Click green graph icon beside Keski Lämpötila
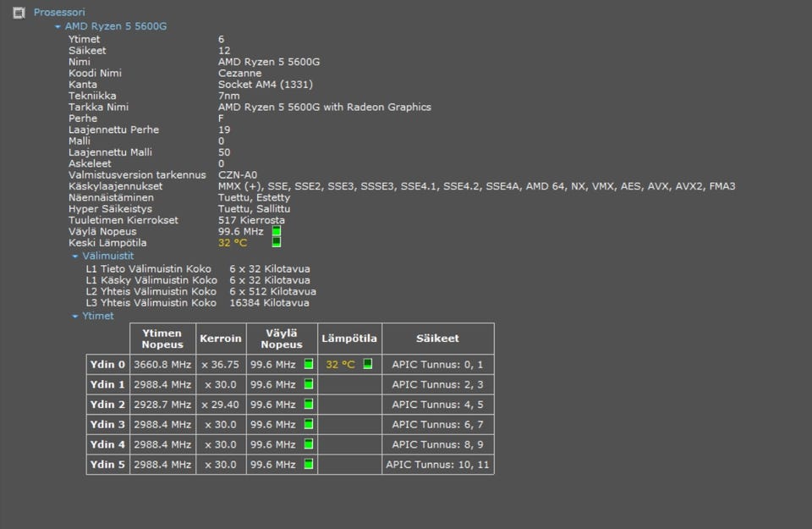The height and width of the screenshot is (529, 812). tap(277, 242)
